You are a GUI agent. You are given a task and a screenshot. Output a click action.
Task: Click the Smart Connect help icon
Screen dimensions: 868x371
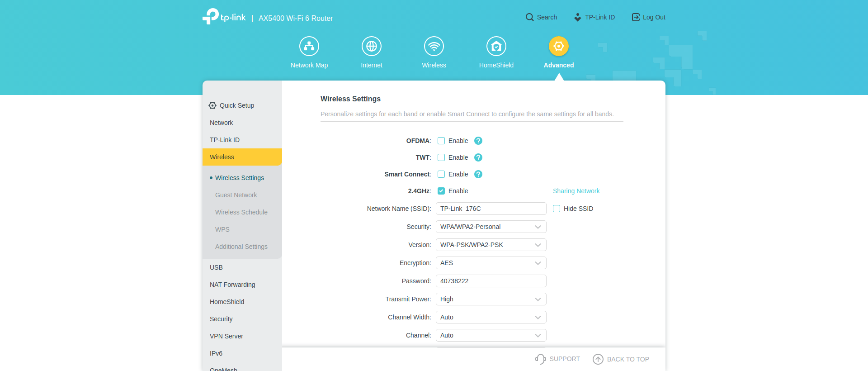coord(478,174)
